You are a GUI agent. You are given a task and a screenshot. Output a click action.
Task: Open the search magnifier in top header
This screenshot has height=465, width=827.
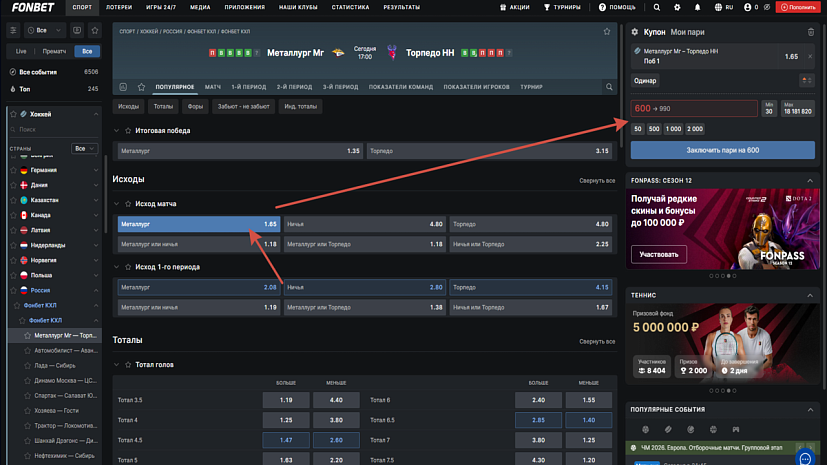tap(658, 7)
